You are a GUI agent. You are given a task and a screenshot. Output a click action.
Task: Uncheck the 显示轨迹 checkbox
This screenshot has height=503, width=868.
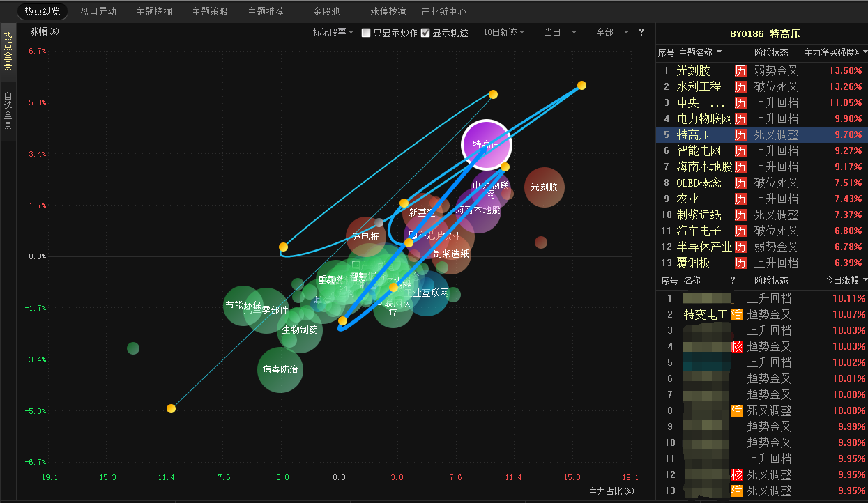pyautogui.click(x=425, y=33)
